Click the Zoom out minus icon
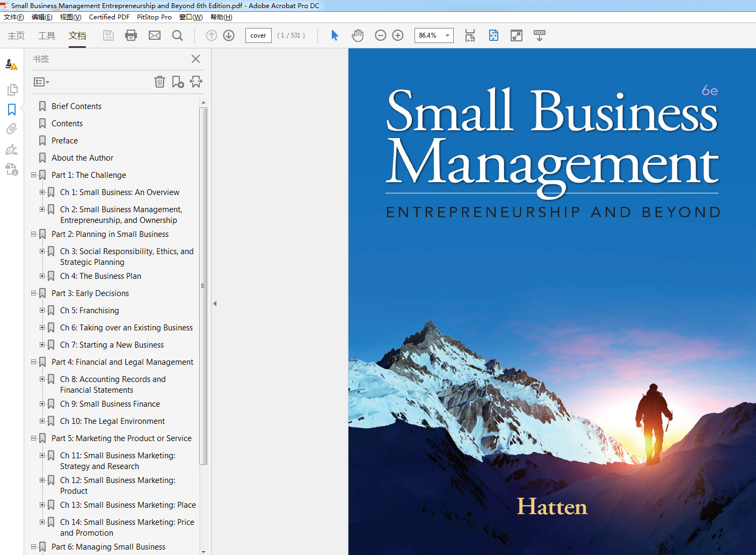 pyautogui.click(x=381, y=35)
